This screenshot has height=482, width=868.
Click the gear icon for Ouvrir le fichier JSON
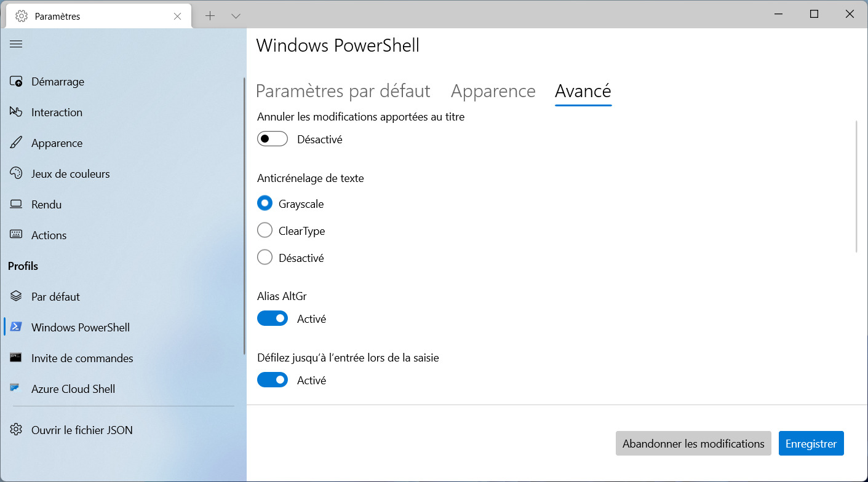tap(17, 430)
